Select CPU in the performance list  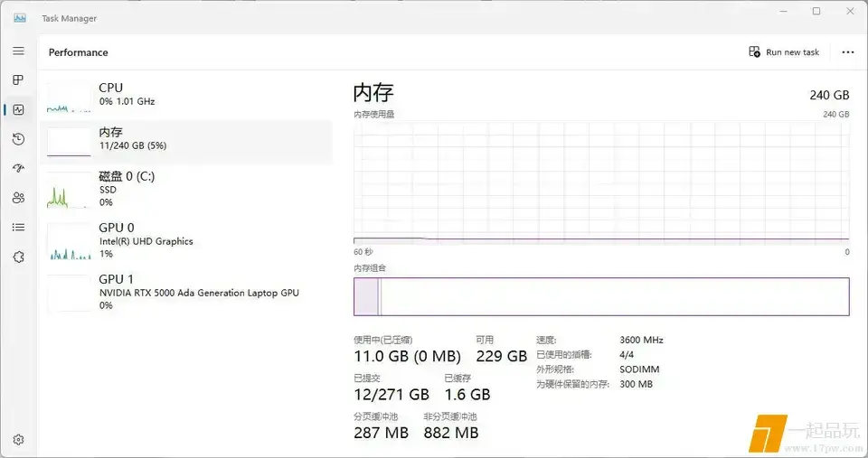click(187, 94)
